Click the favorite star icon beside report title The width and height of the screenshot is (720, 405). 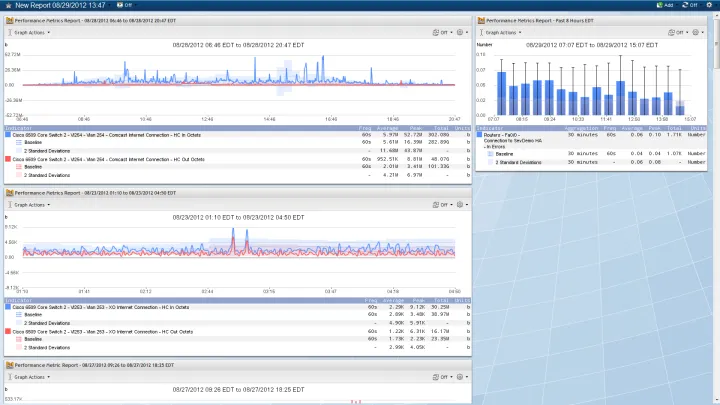pyautogui.click(x=7, y=5)
